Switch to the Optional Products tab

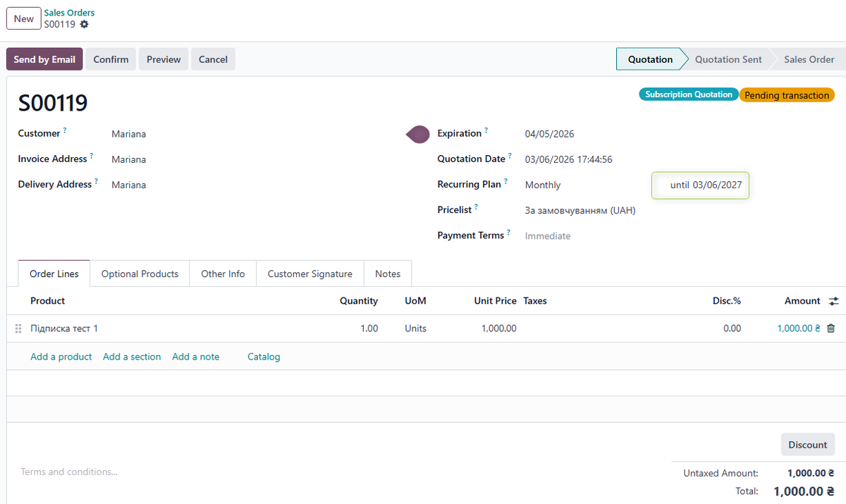[139, 273]
